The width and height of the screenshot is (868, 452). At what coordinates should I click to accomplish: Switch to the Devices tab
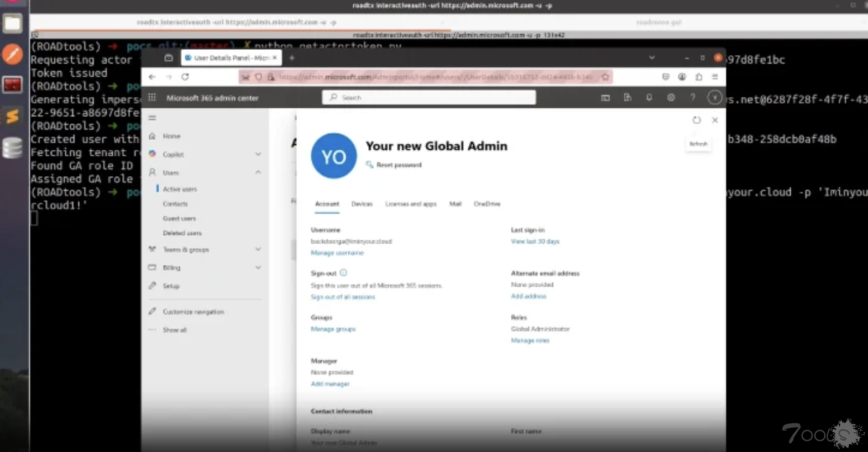pos(362,204)
